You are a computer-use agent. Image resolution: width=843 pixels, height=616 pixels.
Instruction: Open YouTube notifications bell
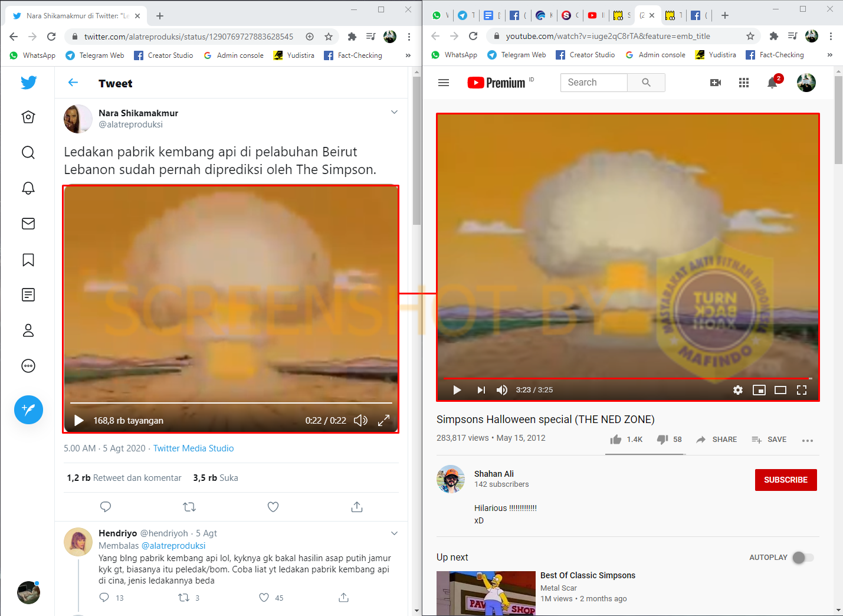[773, 83]
